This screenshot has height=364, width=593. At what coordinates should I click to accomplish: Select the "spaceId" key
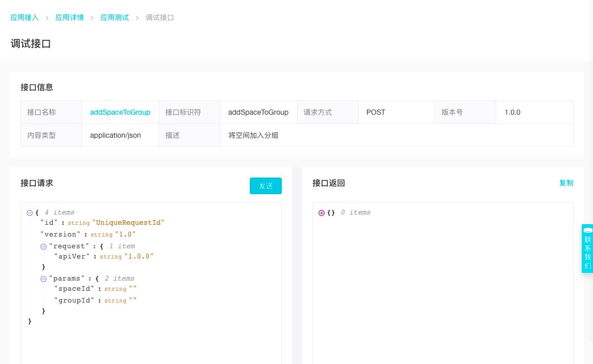[x=74, y=289]
